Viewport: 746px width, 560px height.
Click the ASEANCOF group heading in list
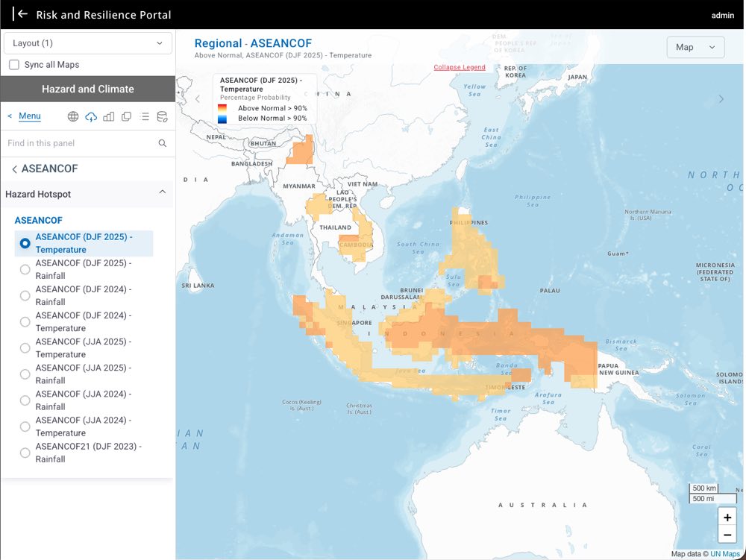click(x=39, y=221)
